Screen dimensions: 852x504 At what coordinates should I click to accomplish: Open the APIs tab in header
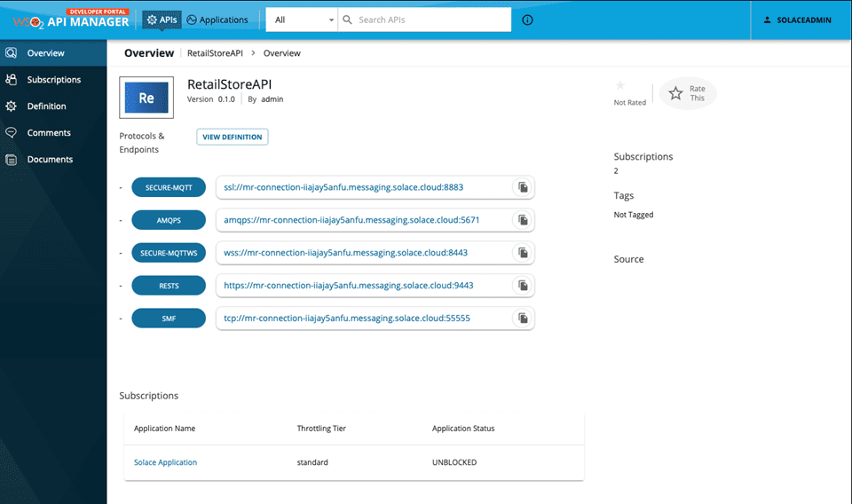tap(162, 20)
